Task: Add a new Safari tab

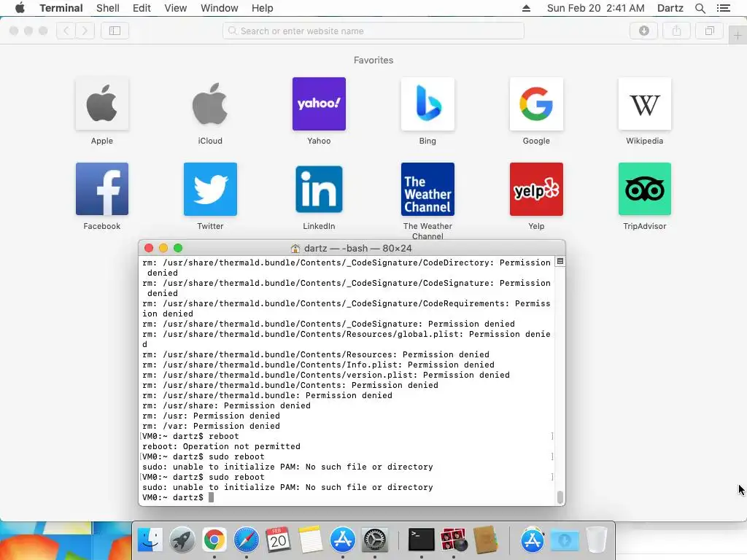Action: [x=738, y=36]
